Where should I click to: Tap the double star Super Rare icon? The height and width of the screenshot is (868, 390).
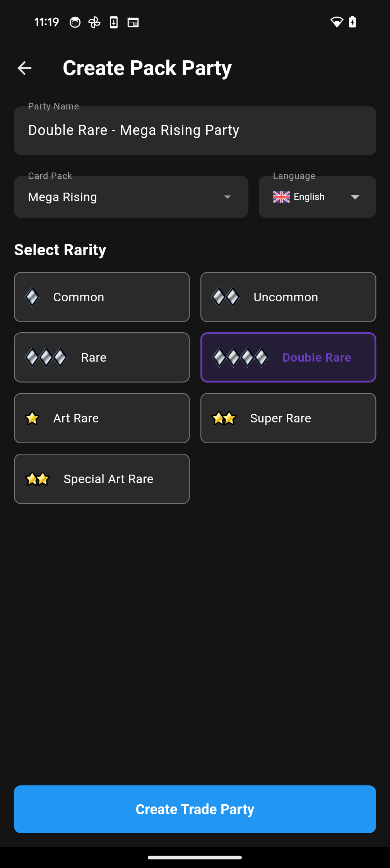click(x=224, y=418)
